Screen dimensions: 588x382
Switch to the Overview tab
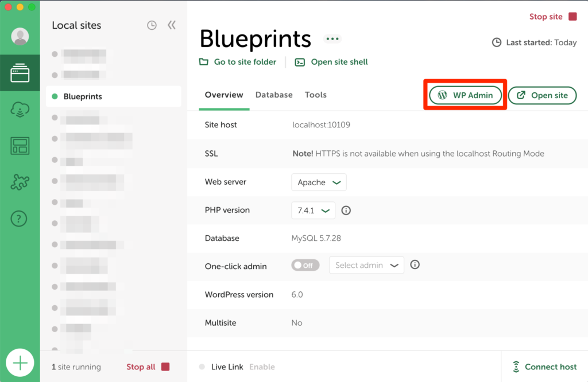pos(224,95)
